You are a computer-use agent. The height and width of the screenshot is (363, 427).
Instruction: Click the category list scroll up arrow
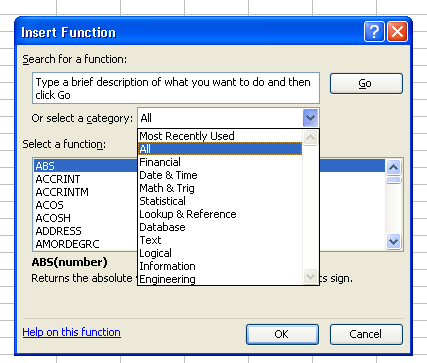coord(311,137)
